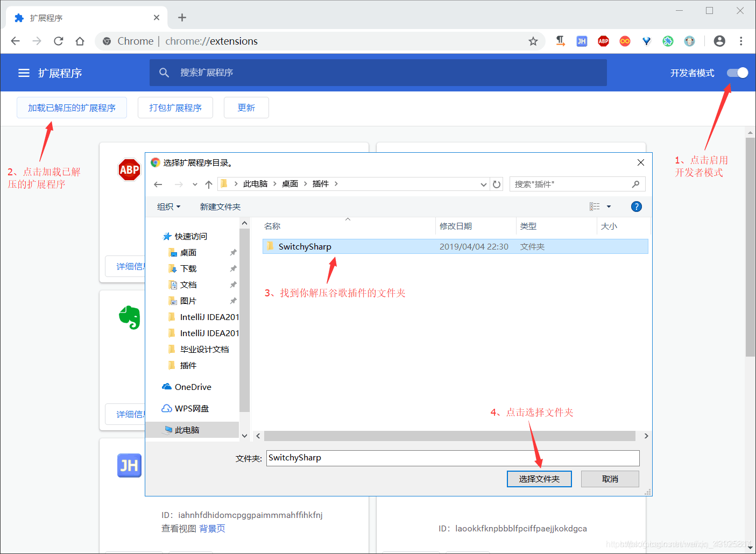Click the 选择文件夹 button
Viewport: 756px width, 554px height.
[539, 479]
